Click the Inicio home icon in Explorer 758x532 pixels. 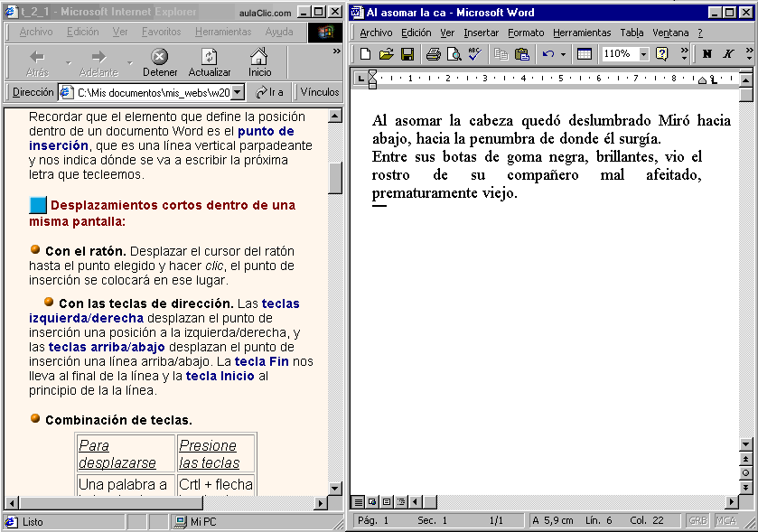pos(259,63)
